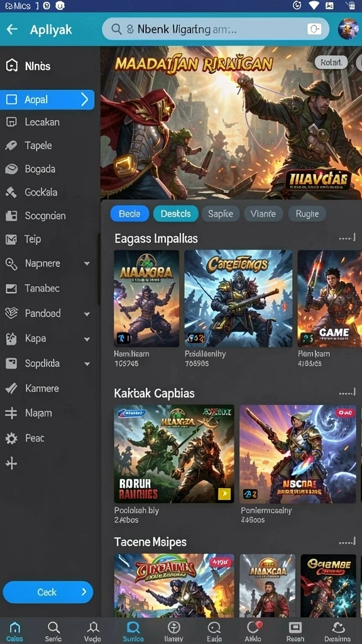Open the Vagle icon in bottom bar
This screenshot has height=644, width=362.
click(93, 627)
